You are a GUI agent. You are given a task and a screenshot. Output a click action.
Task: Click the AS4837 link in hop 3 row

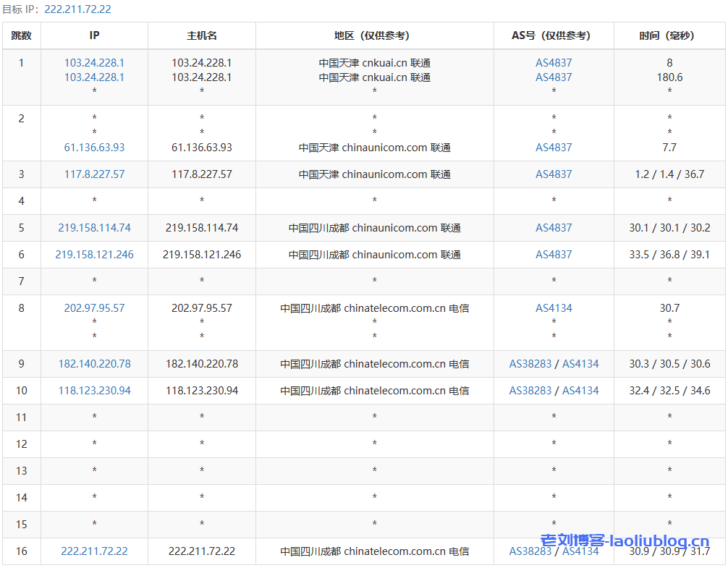(554, 174)
